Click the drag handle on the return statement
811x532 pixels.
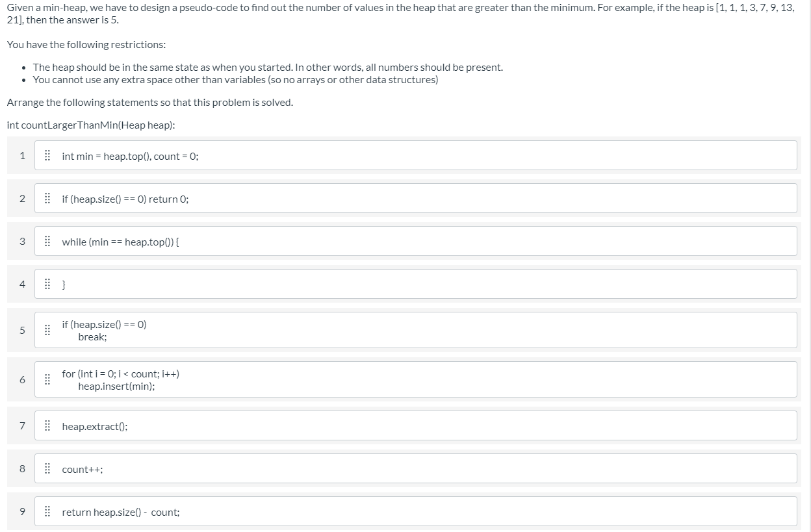pos(47,511)
